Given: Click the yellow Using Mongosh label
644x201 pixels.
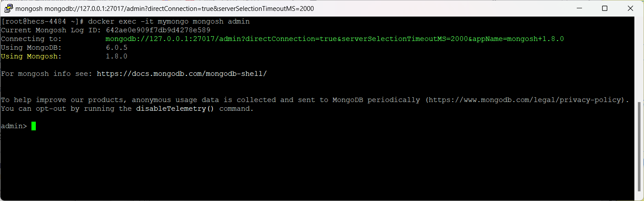Looking at the screenshot, I should point(31,56).
